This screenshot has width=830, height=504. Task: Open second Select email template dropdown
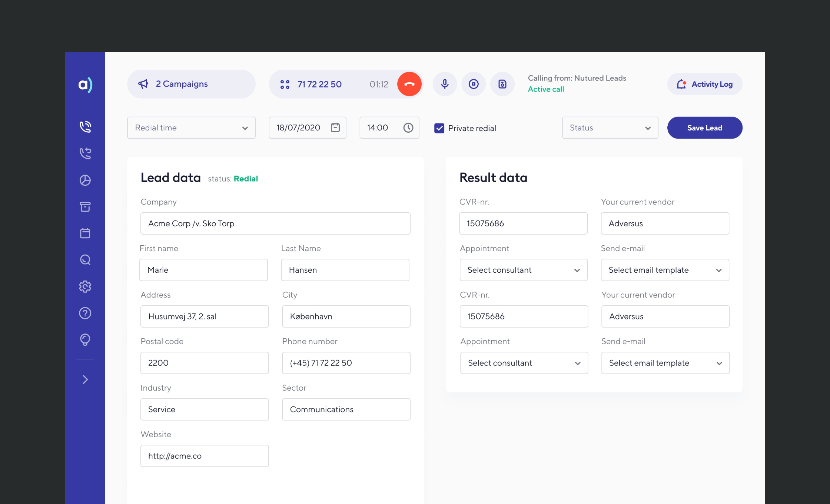(x=666, y=363)
